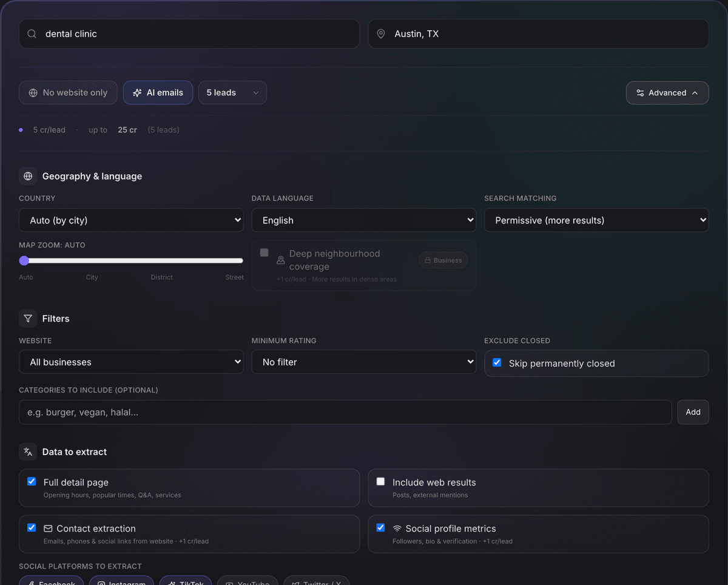The height and width of the screenshot is (585, 728).
Task: Click the search magnifier icon
Action: coord(32,34)
